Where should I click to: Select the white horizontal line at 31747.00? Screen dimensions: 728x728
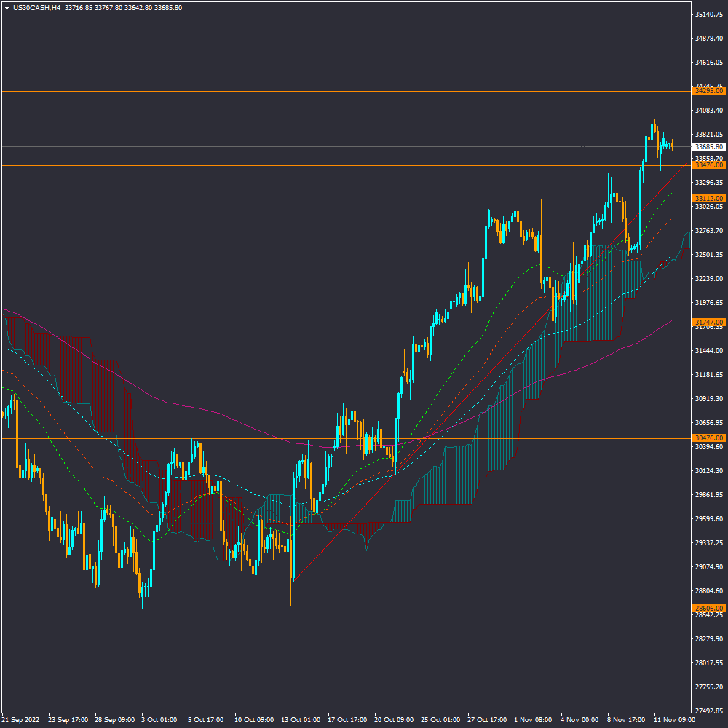218,322
